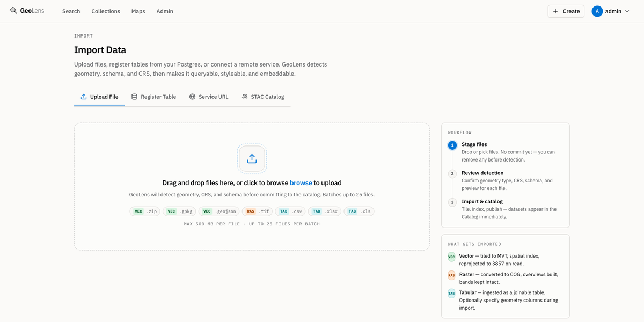Click step 1 circle for Stage files
This screenshot has width=644, height=322.
click(452, 145)
